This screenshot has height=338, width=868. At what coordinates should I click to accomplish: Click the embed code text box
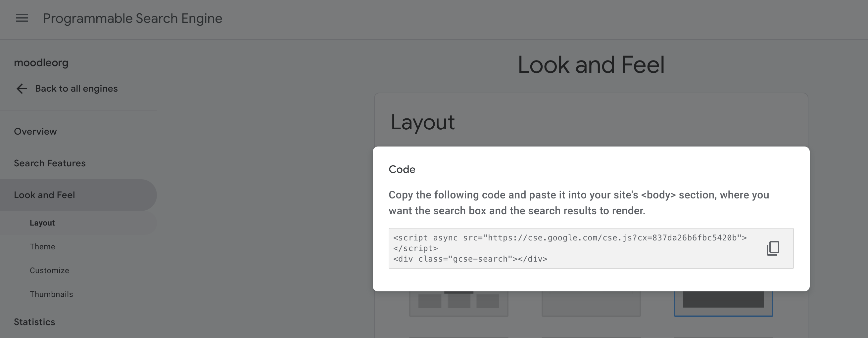coord(591,248)
